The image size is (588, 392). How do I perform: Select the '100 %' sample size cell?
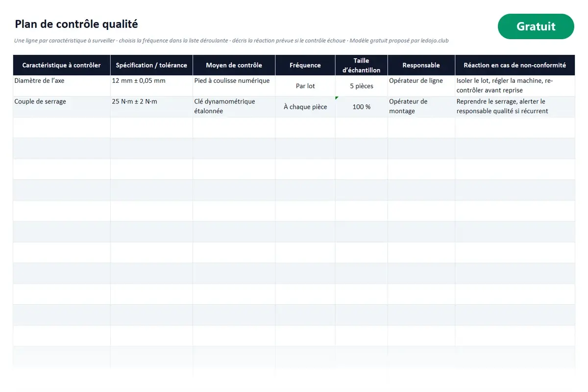pos(362,107)
